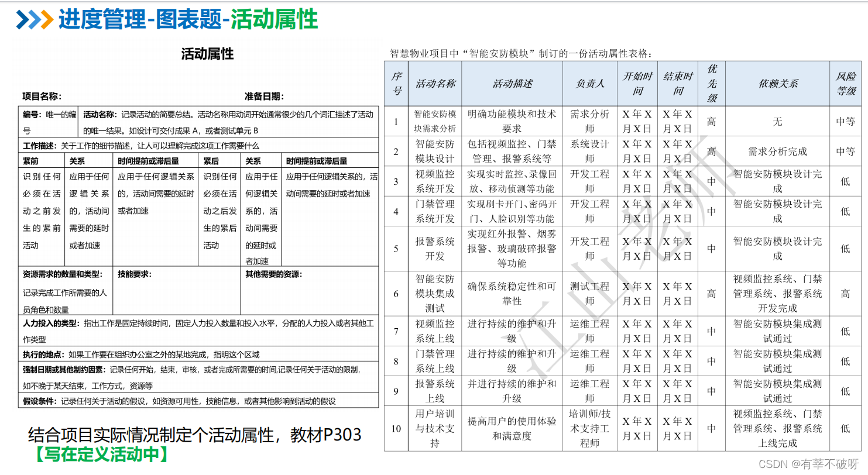This screenshot has height=475, width=868.
Task: Select activity name 视频监控系统上线
Action: click(x=435, y=331)
